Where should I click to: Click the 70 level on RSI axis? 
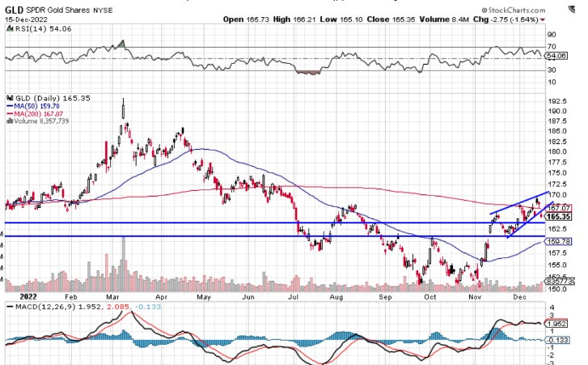tap(552, 47)
